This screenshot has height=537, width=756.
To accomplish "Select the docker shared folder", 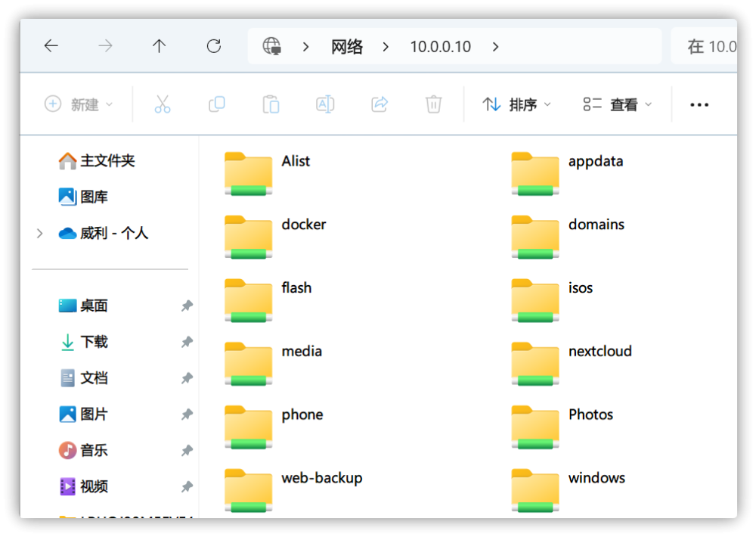I will pos(275,237).
